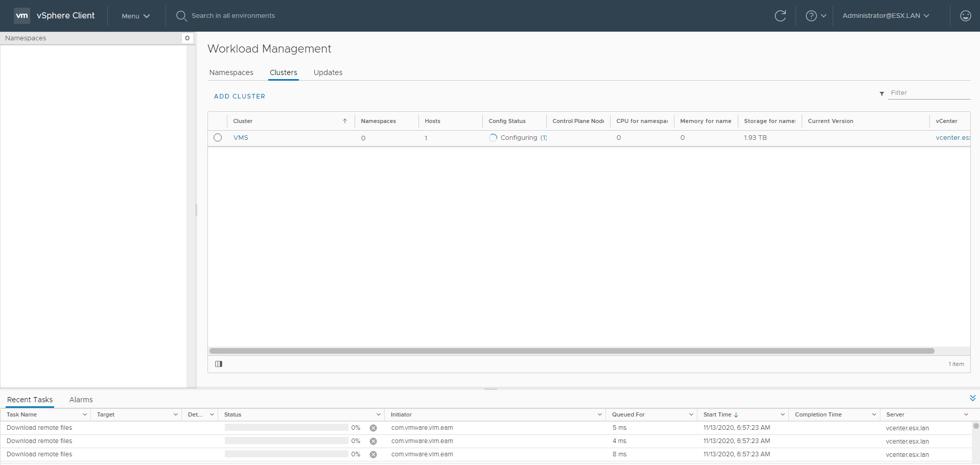Viewport: 980px width, 465px height.
Task: Click the vSphere Client vm logo
Action: pos(22,16)
